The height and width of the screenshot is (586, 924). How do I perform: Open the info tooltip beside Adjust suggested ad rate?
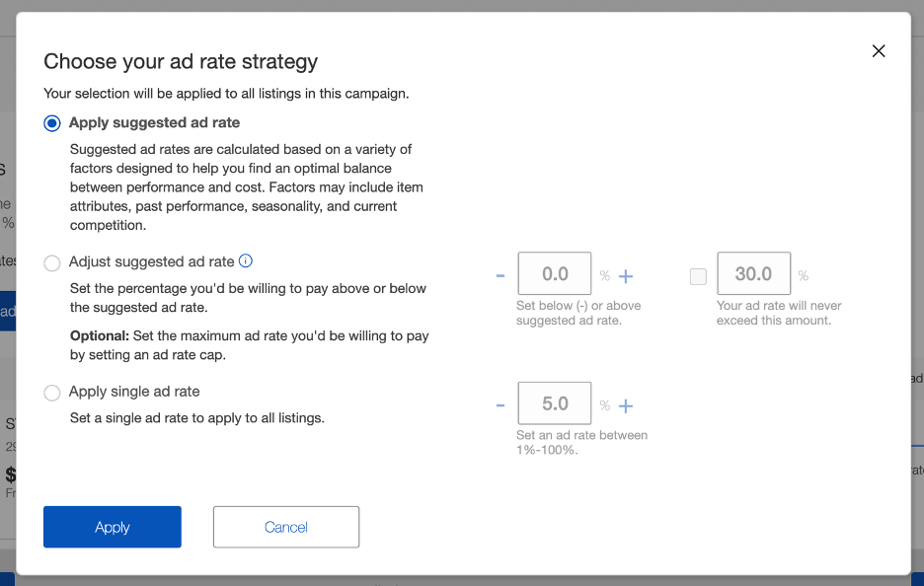click(x=245, y=261)
